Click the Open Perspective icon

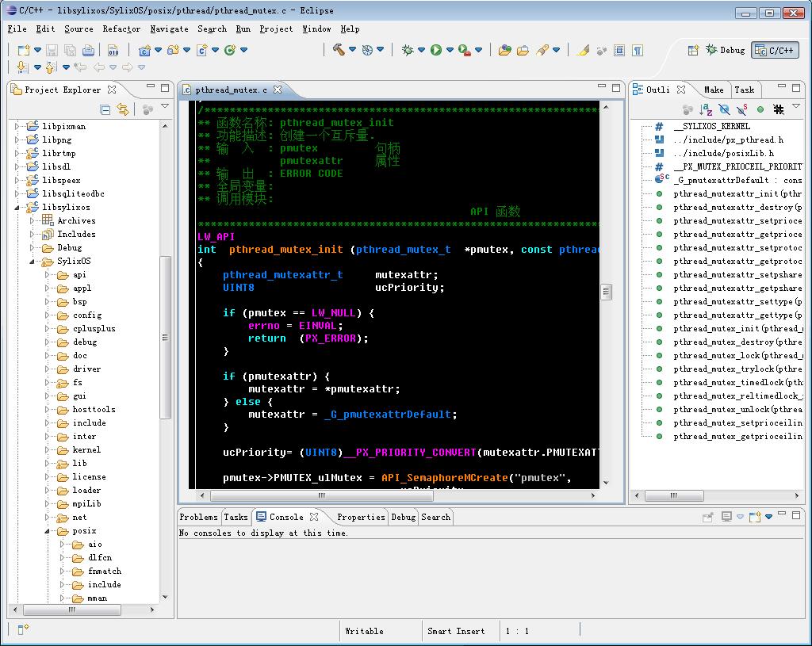(693, 50)
